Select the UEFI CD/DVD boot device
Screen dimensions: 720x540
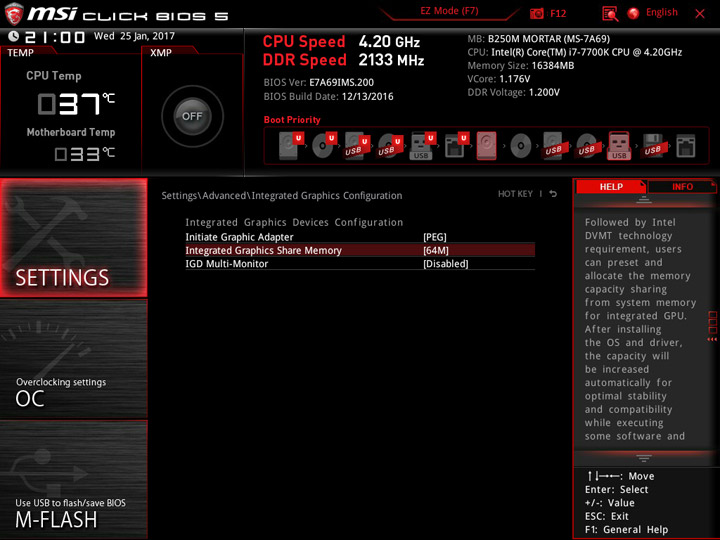tap(324, 146)
